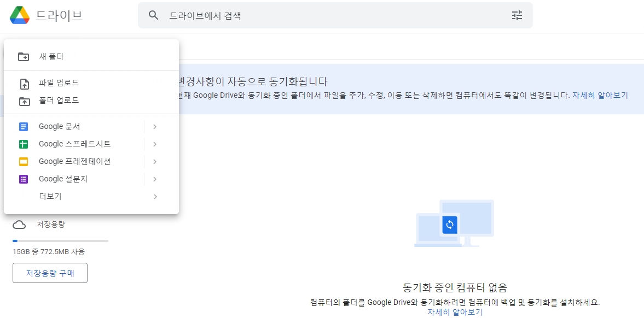
Task: Click the folder upload icon
Action: pos(25,101)
